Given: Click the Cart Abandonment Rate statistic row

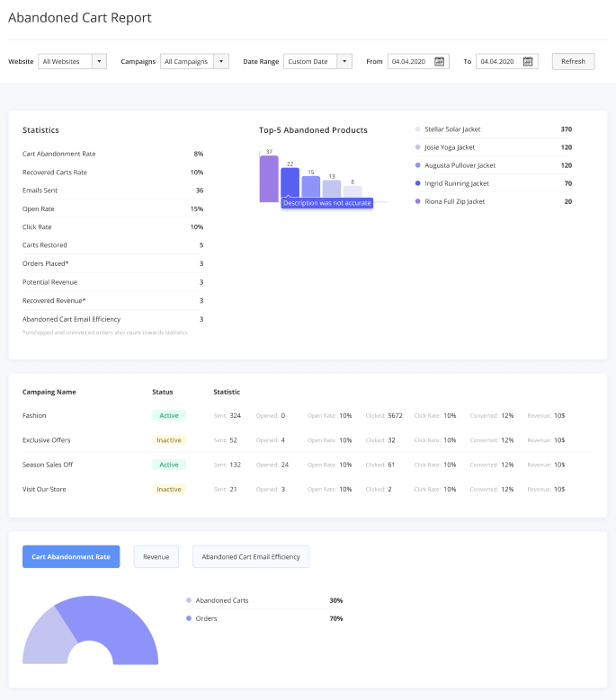Looking at the screenshot, I should 113,154.
